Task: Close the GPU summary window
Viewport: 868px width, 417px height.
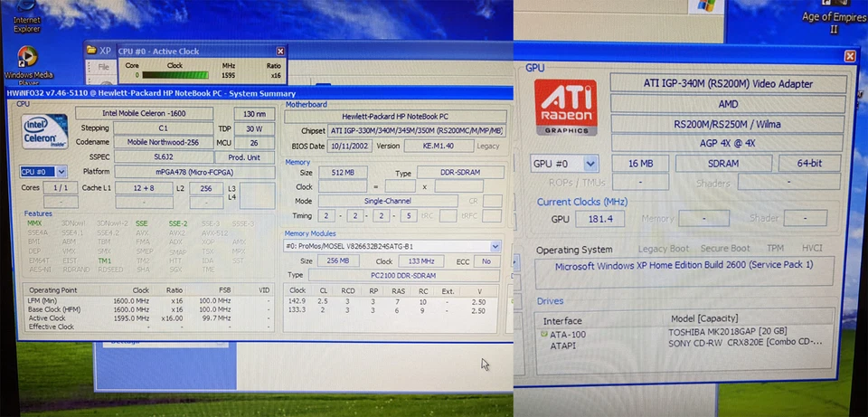Action: coord(850,56)
